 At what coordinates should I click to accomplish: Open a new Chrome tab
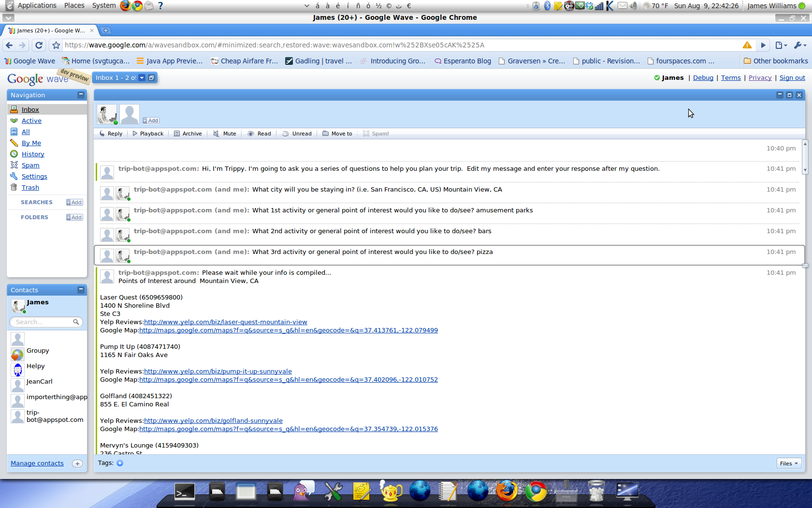(106, 30)
